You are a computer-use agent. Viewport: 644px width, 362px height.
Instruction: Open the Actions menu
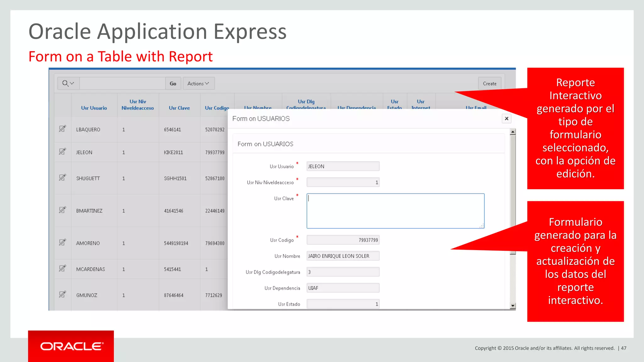tap(198, 83)
